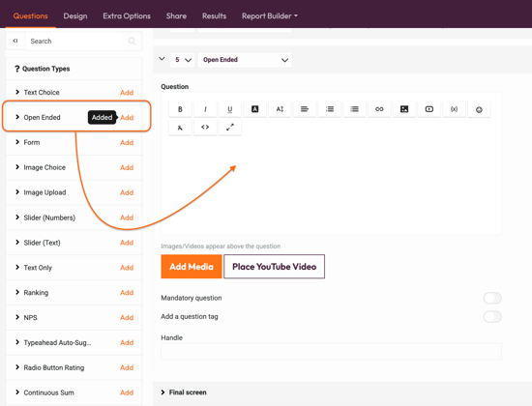The width and height of the screenshot is (532, 406).
Task: Expand the Image Choice question type
Action: 17,167
